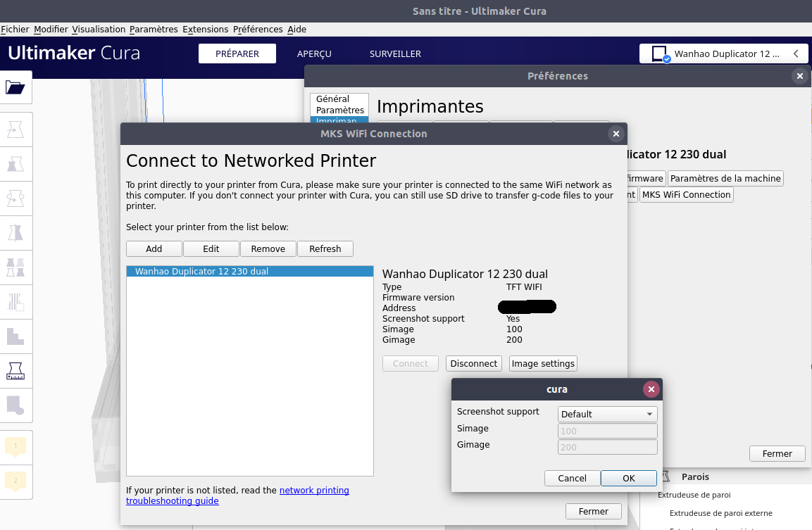Open the Screenshot support Default dropdown
This screenshot has width=812, height=530.
pyautogui.click(x=607, y=414)
